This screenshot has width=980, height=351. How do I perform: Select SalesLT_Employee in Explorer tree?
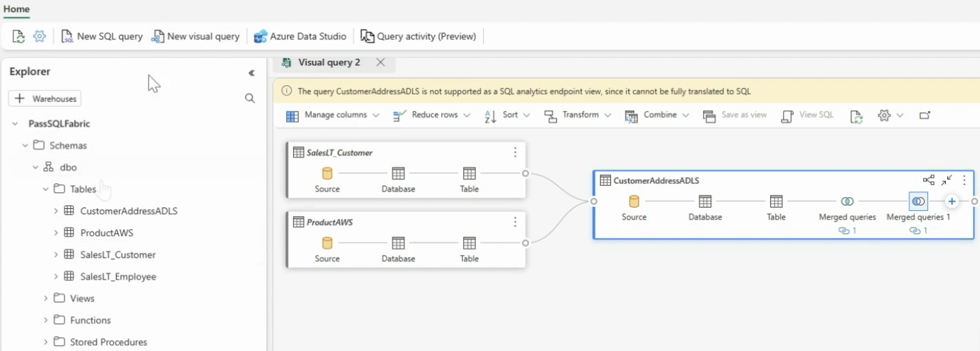tap(118, 276)
